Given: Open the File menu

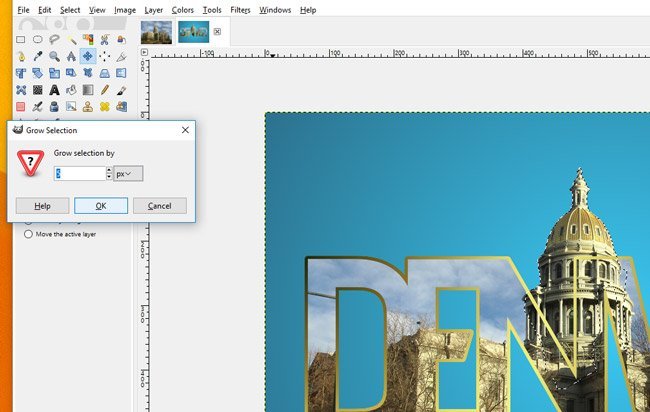Looking at the screenshot, I should [x=23, y=10].
